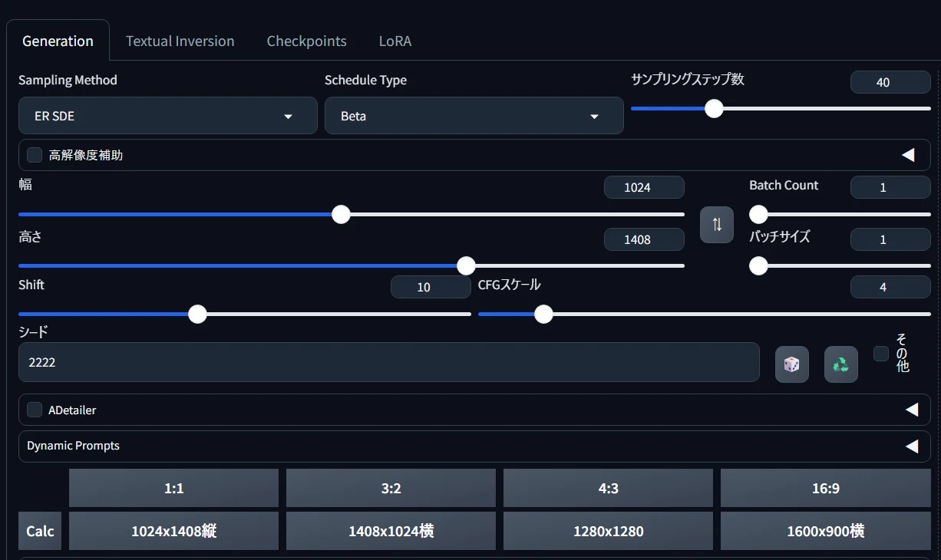Open the Schedule Type dropdown
Image resolution: width=941 pixels, height=560 pixels.
click(x=474, y=116)
